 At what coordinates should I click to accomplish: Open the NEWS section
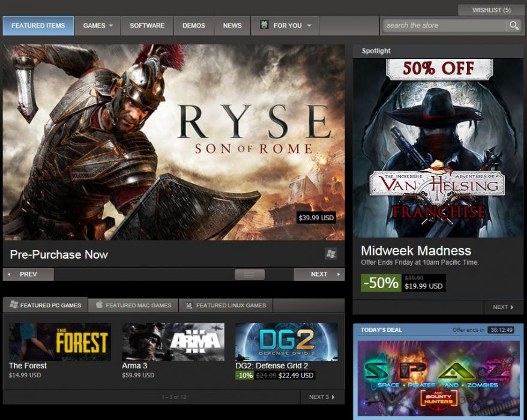[232, 26]
